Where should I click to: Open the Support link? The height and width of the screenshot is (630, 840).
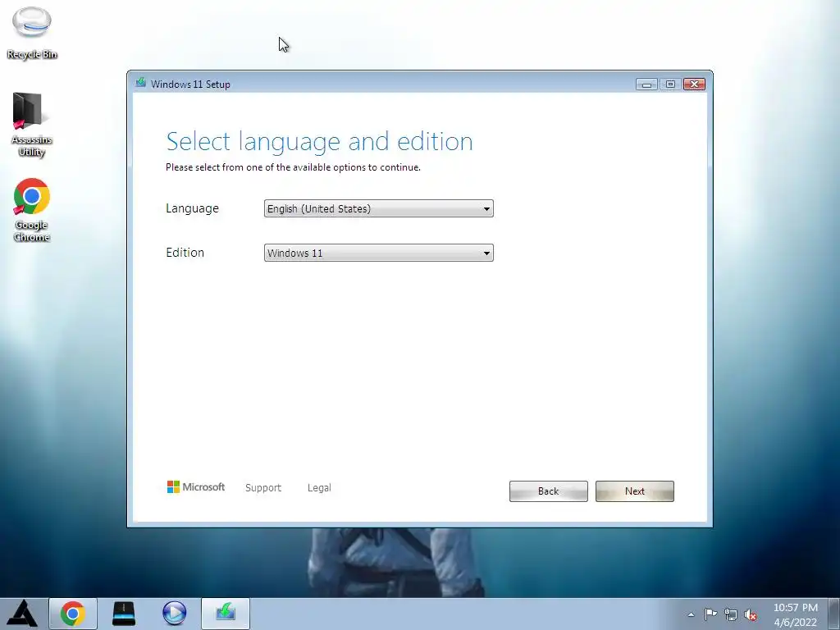pos(263,487)
